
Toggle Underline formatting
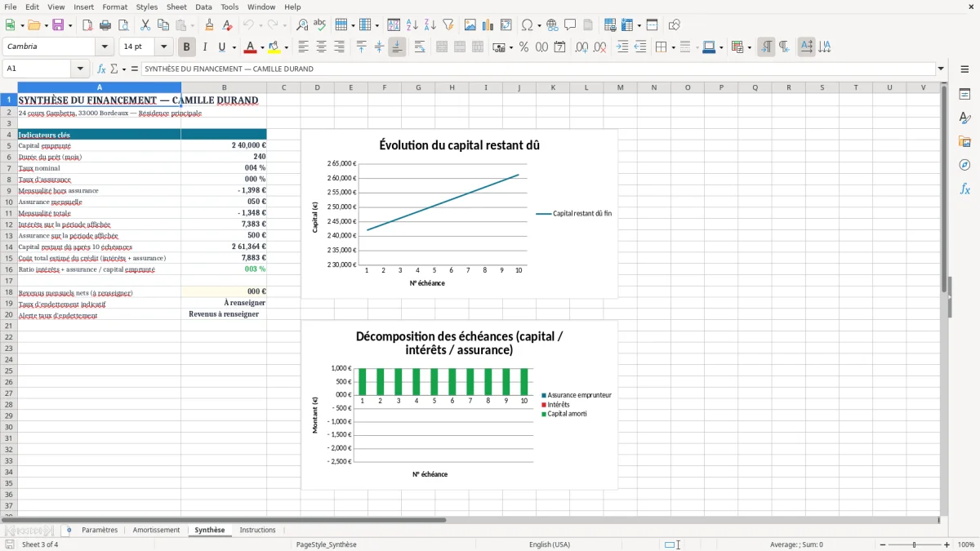point(222,47)
